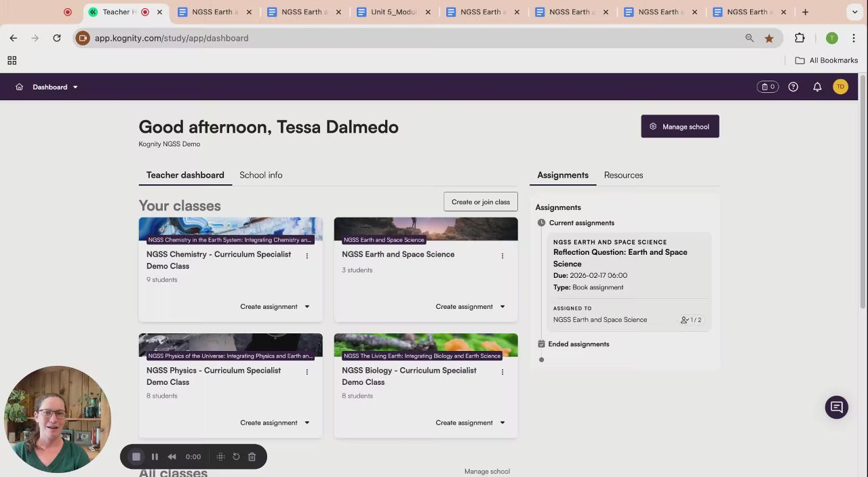Image resolution: width=868 pixels, height=477 pixels.
Task: Click Create or join class button
Action: click(481, 201)
